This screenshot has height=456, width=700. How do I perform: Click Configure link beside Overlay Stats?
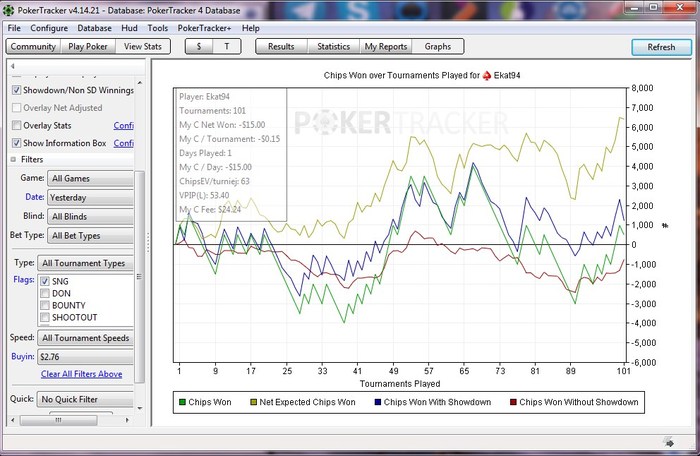pos(124,126)
